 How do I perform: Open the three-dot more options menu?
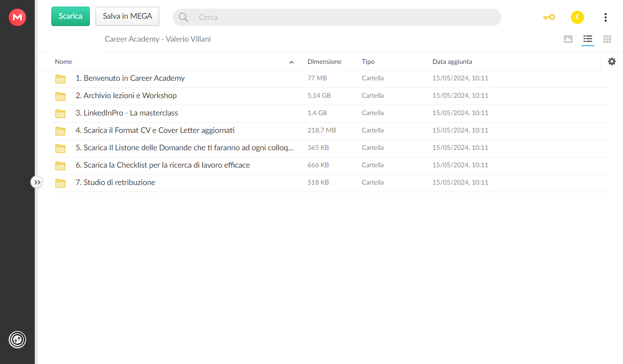tap(605, 17)
